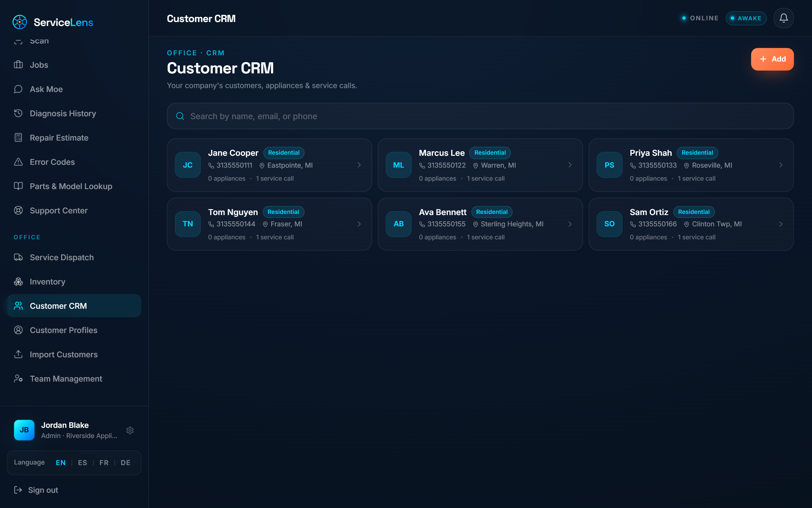Image resolution: width=812 pixels, height=508 pixels.
Task: Open settings gear next to Jordan Blake
Action: click(x=130, y=430)
